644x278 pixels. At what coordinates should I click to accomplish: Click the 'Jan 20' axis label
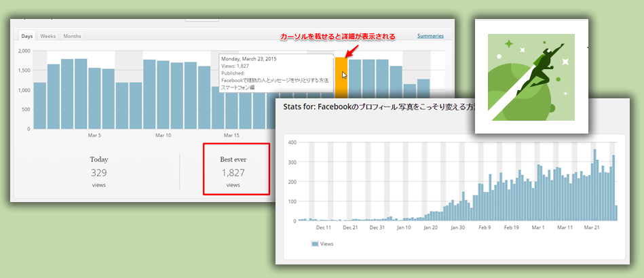click(431, 227)
